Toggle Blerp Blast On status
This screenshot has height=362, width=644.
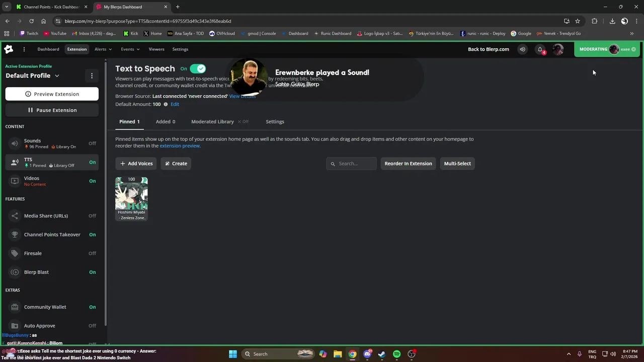click(x=93, y=272)
